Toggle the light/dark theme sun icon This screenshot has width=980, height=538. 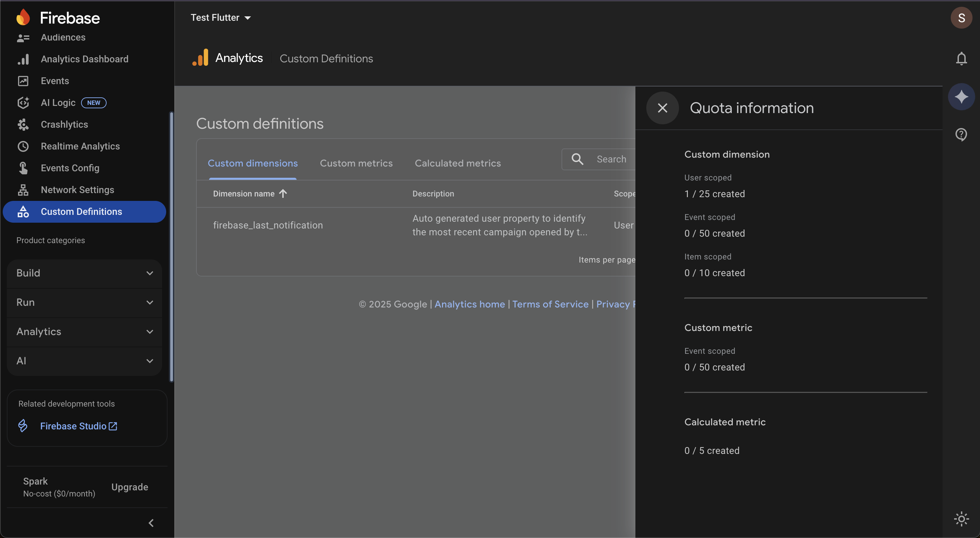click(x=961, y=519)
